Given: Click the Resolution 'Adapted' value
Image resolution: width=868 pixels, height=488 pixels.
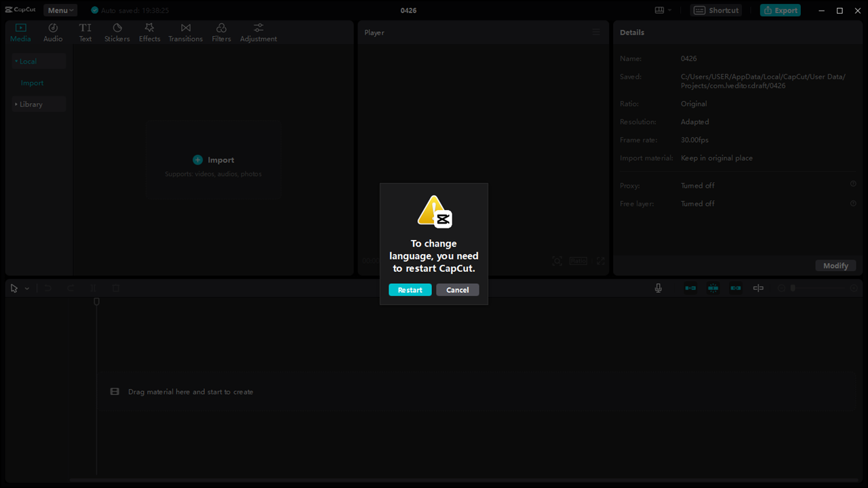Looking at the screenshot, I should [695, 122].
